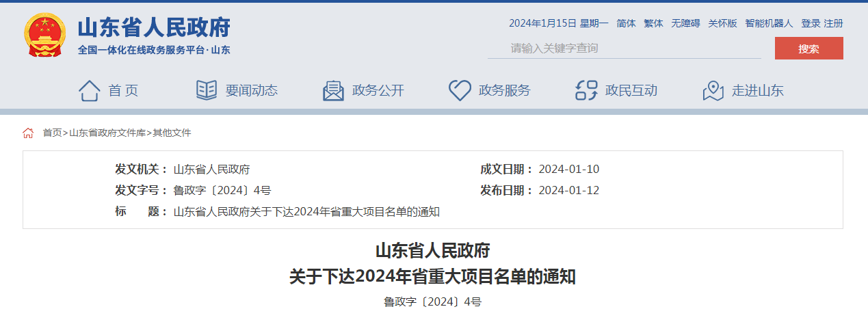Click the red 搜索 button
Viewport: 868px width, 322px height.
point(808,49)
